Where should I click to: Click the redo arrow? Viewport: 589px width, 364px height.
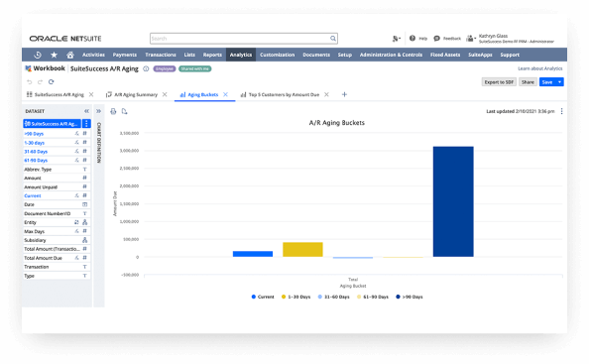[x=40, y=82]
